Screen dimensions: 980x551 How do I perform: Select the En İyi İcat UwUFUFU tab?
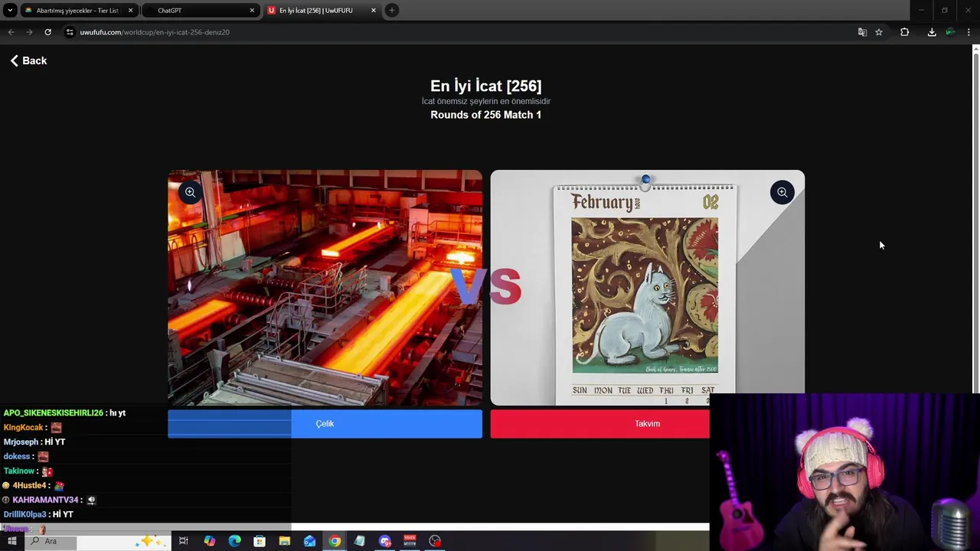pyautogui.click(x=322, y=11)
